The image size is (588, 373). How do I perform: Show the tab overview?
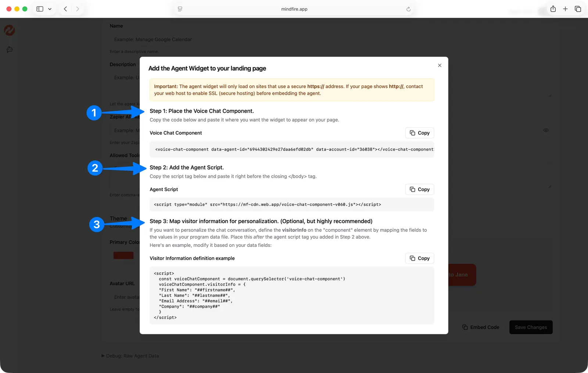point(578,9)
